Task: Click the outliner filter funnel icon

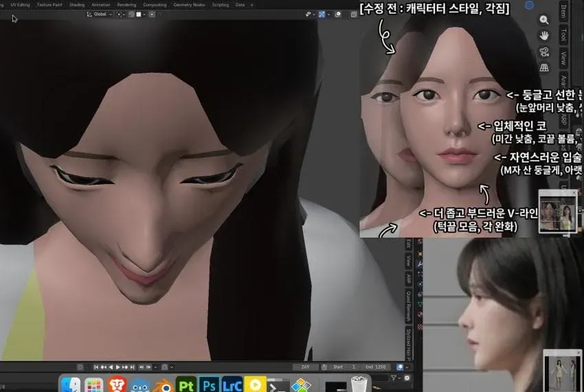Action: pyautogui.click(x=393, y=378)
